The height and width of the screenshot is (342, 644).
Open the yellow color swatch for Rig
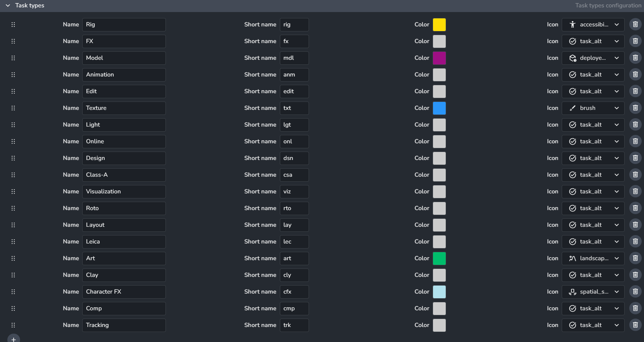[x=439, y=24]
